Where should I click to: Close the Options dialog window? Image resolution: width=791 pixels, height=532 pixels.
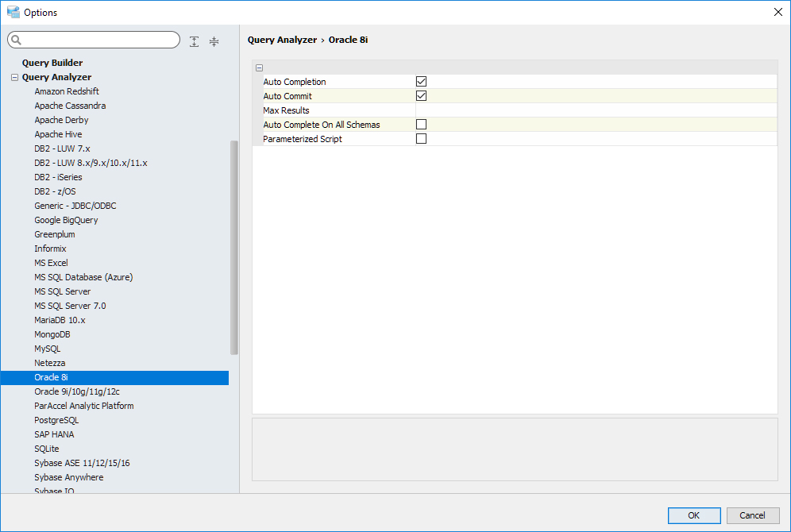click(x=777, y=12)
